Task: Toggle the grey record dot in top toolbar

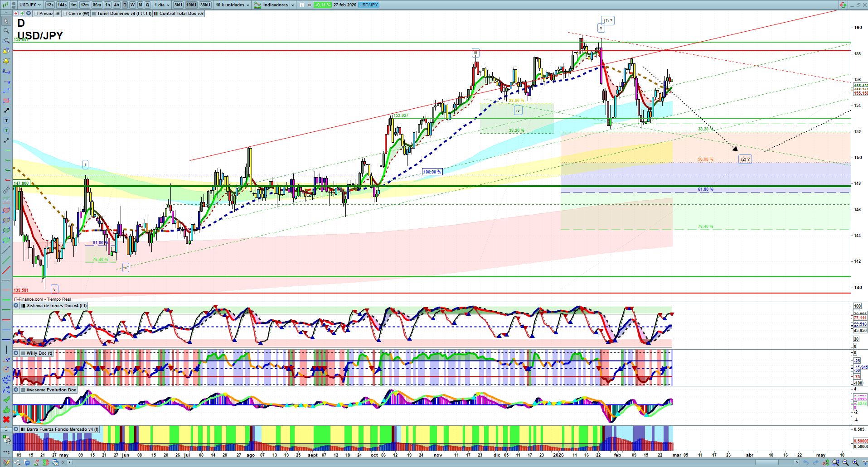Action: (x=309, y=5)
